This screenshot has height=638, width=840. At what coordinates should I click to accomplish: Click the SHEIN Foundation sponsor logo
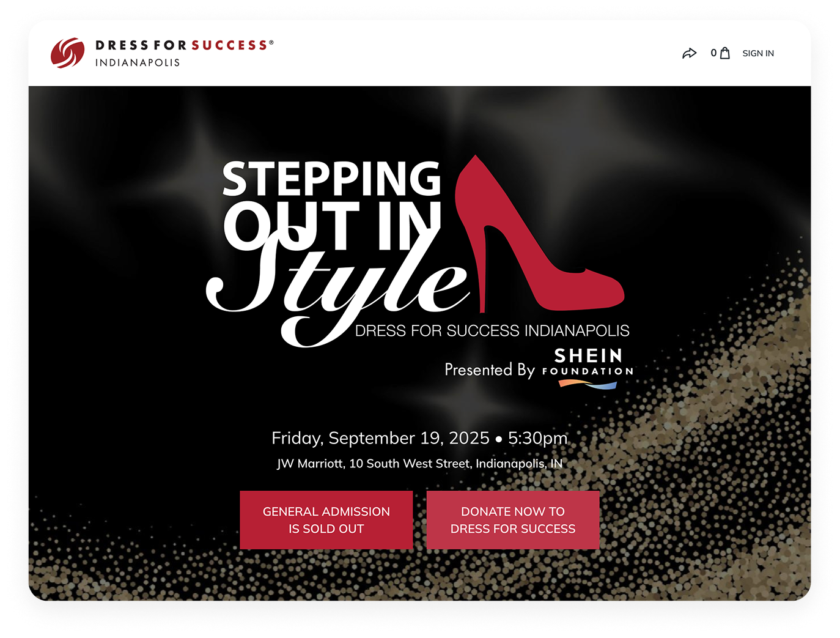point(588,368)
